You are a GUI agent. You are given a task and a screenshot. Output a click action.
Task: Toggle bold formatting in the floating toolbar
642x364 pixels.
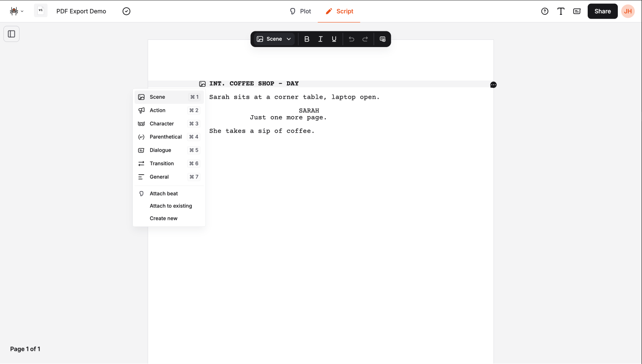[x=307, y=39]
